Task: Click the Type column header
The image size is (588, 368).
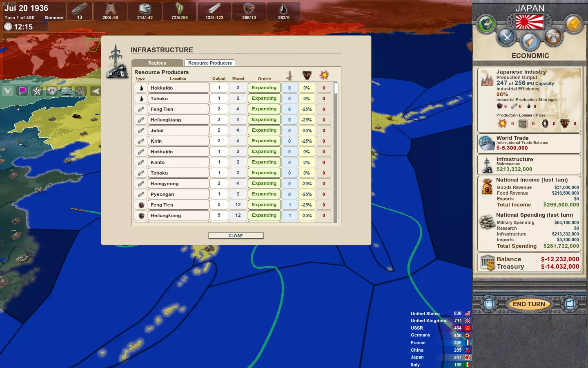Action: pos(140,79)
